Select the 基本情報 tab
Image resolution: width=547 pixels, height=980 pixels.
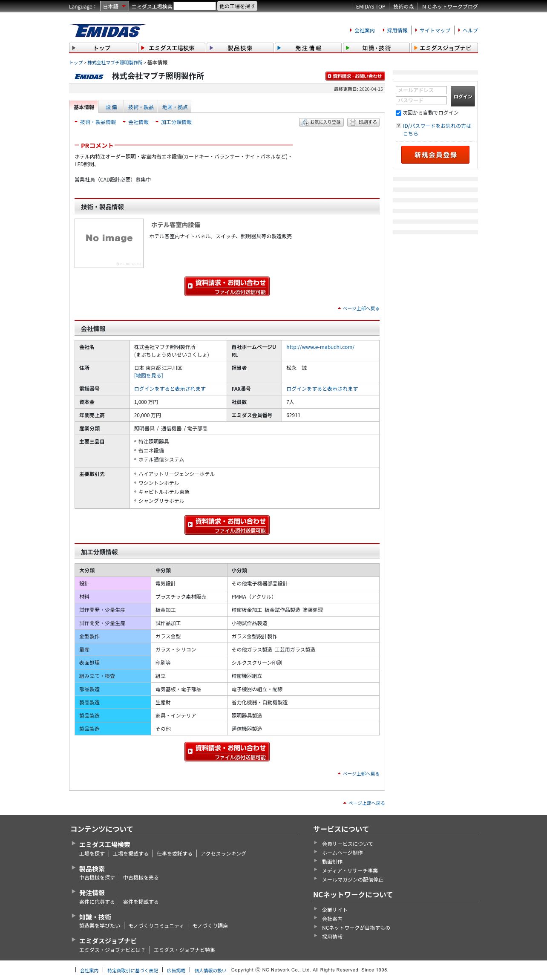point(83,107)
